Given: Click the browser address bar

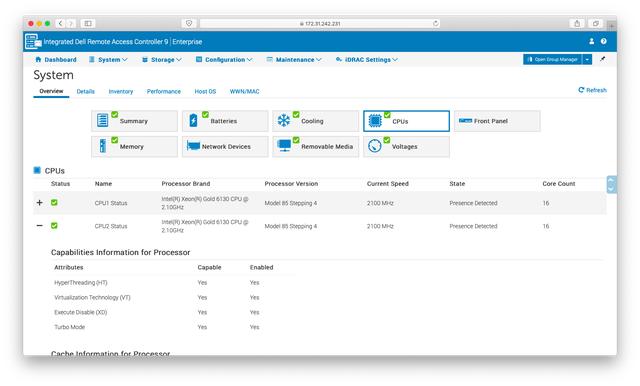Looking at the screenshot, I should point(320,24).
